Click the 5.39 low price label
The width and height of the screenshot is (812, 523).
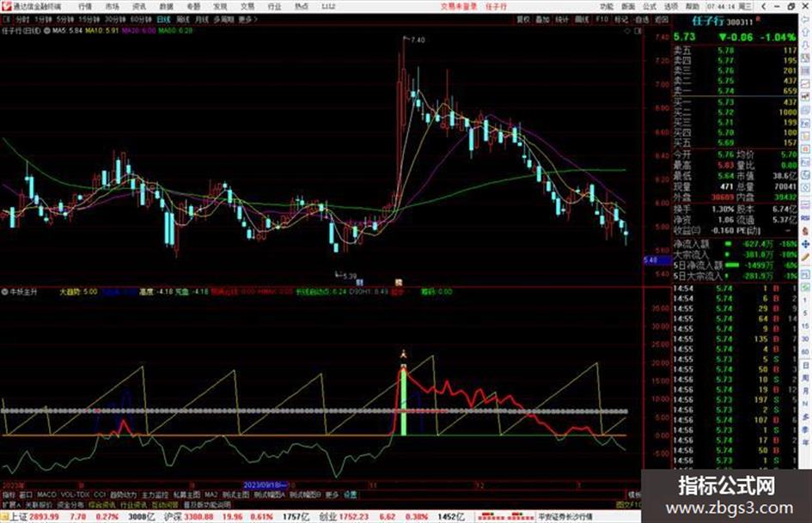pyautogui.click(x=350, y=276)
